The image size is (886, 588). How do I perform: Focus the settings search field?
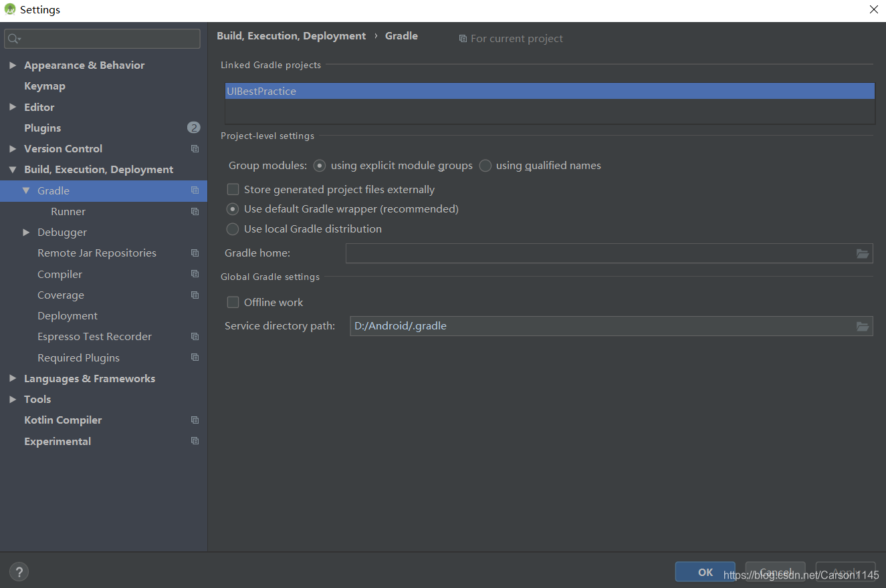102,39
